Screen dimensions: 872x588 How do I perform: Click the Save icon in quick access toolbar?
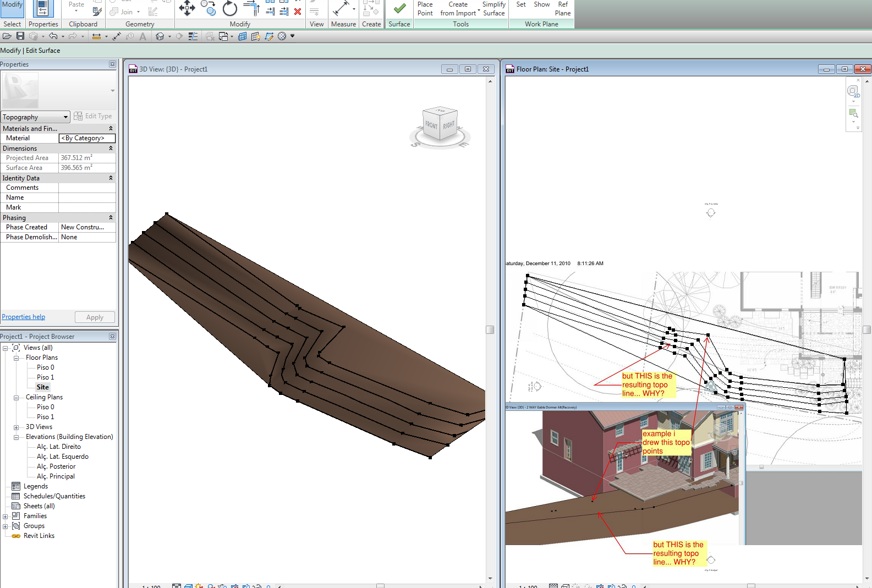coord(20,36)
